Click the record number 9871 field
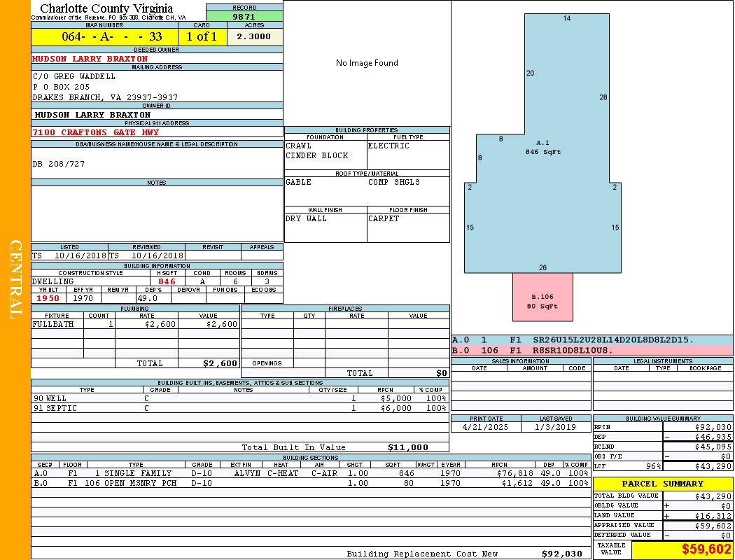Image resolution: width=735 pixels, height=560 pixels. pos(244,16)
